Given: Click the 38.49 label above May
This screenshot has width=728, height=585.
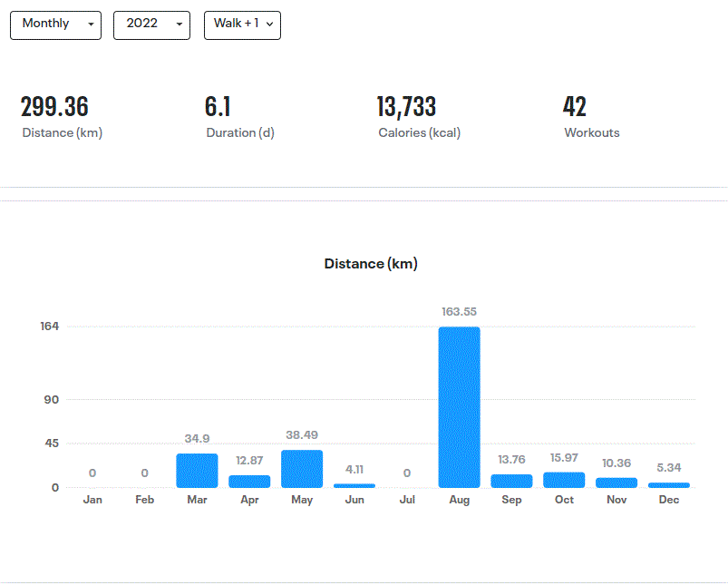Looking at the screenshot, I should (302, 435).
